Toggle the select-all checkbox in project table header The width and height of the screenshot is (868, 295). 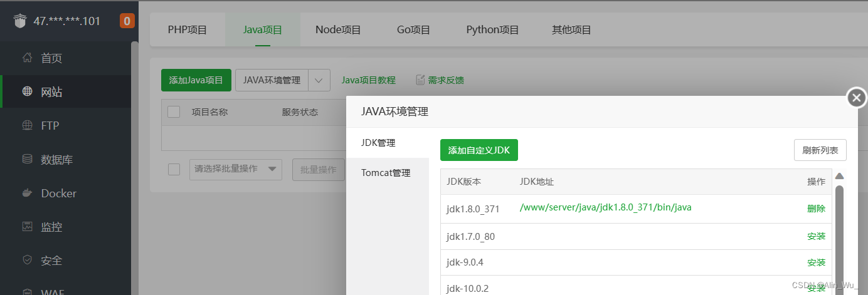(x=174, y=112)
